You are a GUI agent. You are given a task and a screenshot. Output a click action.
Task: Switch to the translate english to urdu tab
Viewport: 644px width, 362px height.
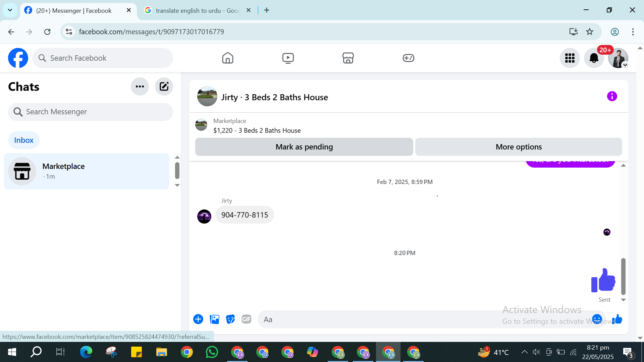[x=198, y=10]
